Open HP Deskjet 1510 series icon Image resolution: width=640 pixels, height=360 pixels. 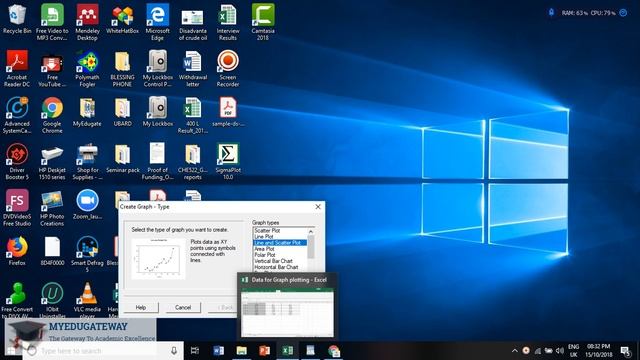click(x=52, y=162)
